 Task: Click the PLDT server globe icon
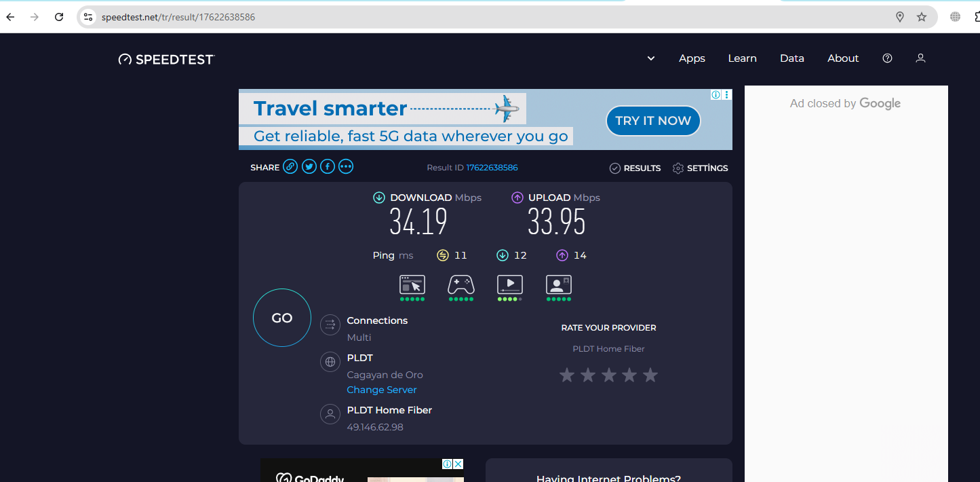pyautogui.click(x=330, y=362)
